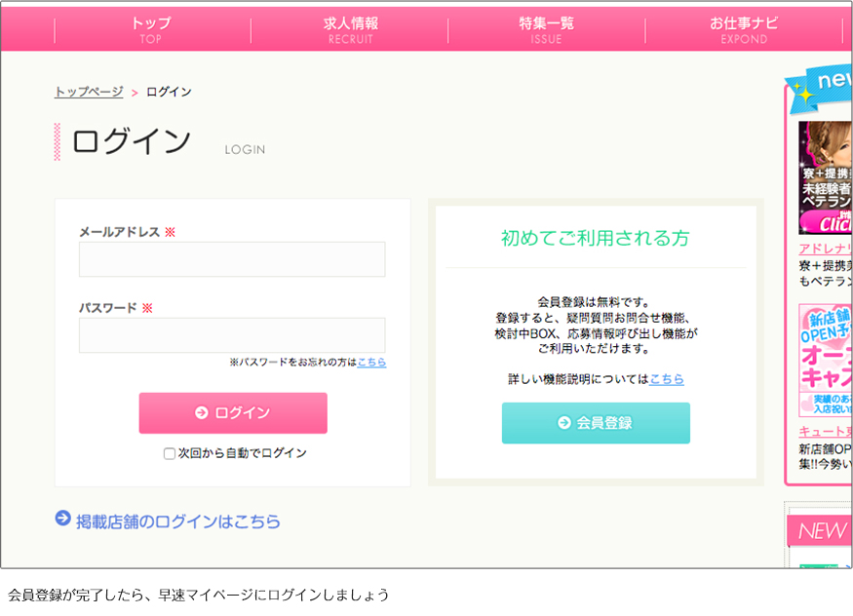
Task: Go to 特集一覧 ISSUE menu
Action: click(x=546, y=29)
